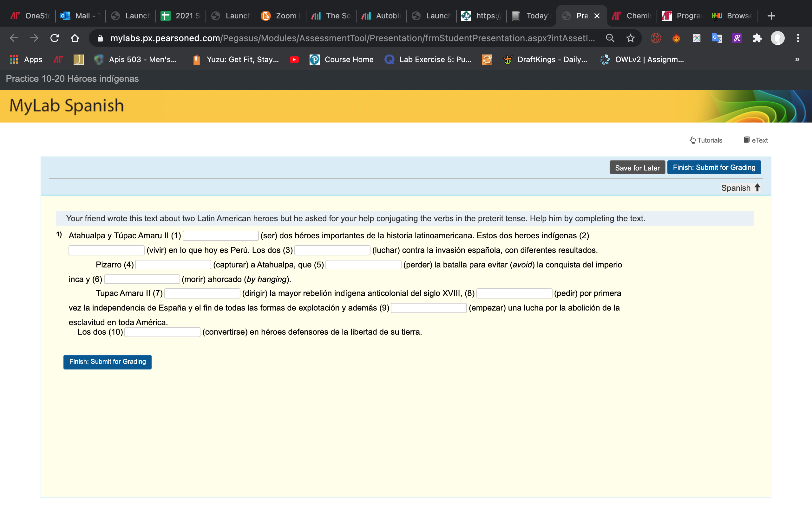The image size is (812, 507).
Task: Click bottom Finish: Submit for Grading
Action: coord(108,362)
